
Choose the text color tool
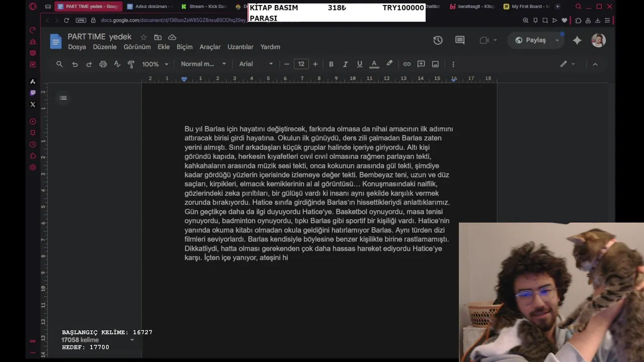coord(374,64)
